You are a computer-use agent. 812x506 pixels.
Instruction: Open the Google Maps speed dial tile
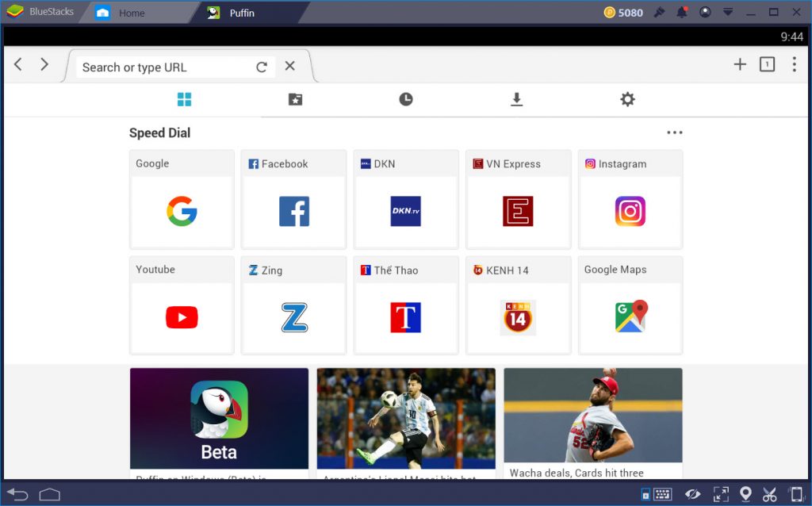pyautogui.click(x=630, y=305)
